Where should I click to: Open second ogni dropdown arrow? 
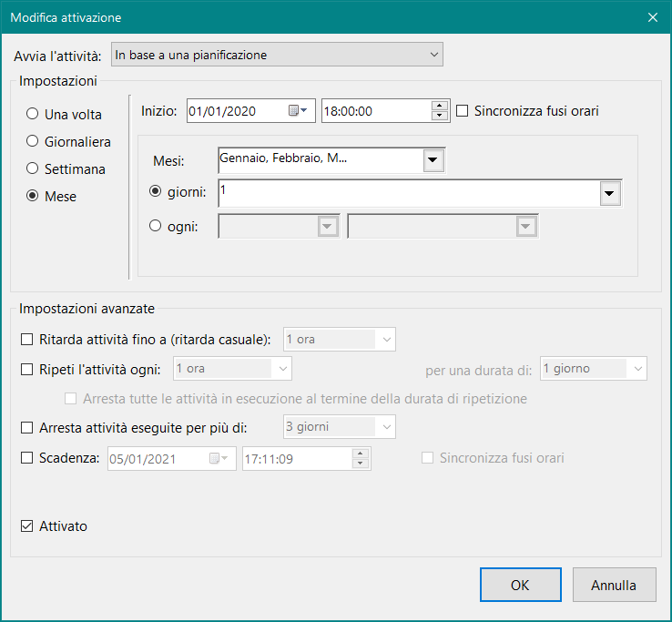pos(526,227)
